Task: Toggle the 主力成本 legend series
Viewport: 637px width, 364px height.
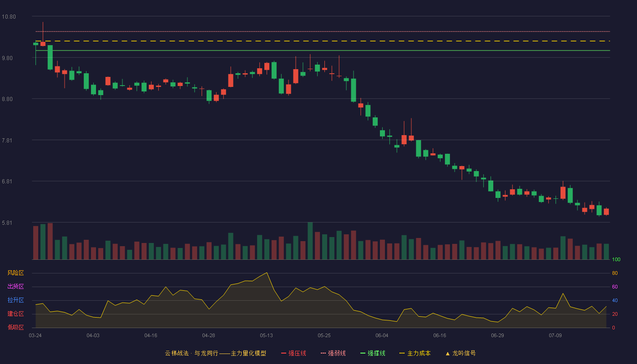Action: (415, 353)
